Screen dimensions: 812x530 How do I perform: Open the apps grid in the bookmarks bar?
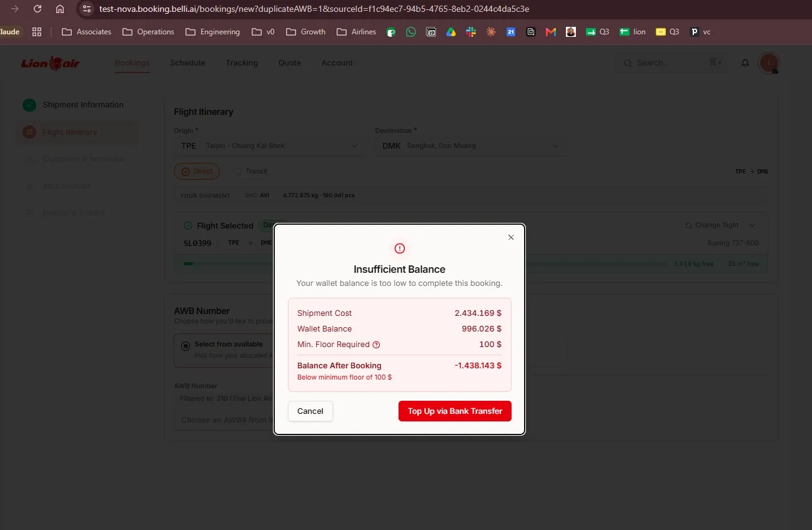click(37, 32)
